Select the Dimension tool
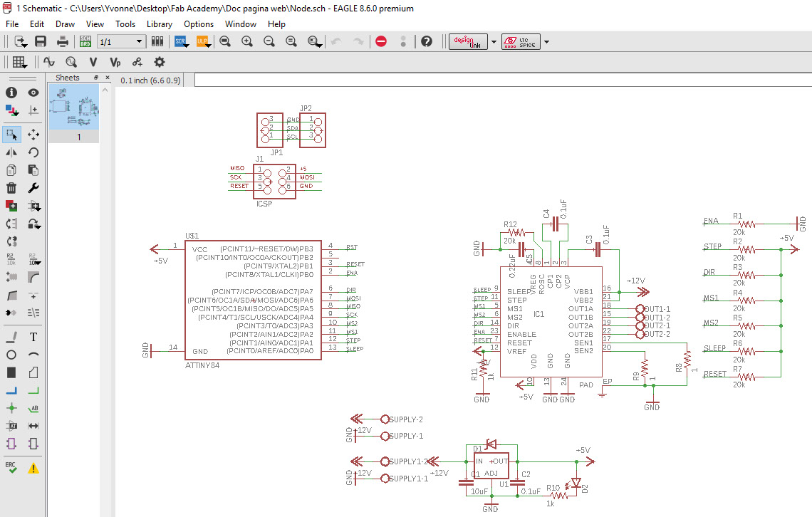The height and width of the screenshot is (517, 812). (33, 426)
